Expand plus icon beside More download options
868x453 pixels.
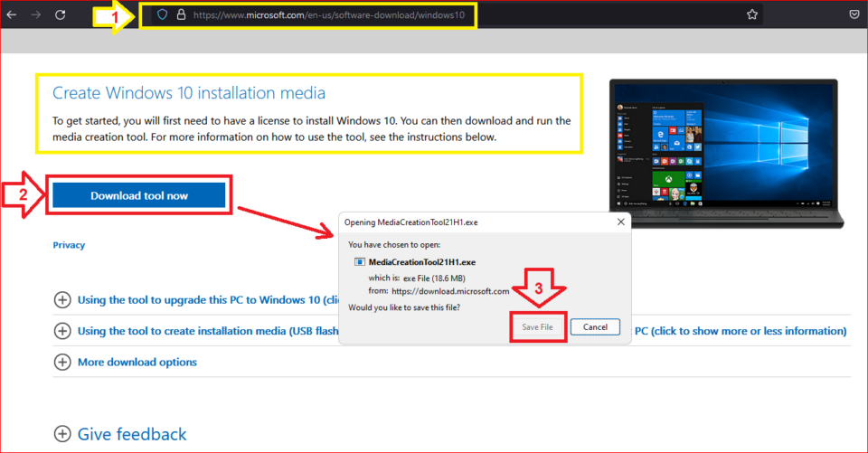coord(62,362)
